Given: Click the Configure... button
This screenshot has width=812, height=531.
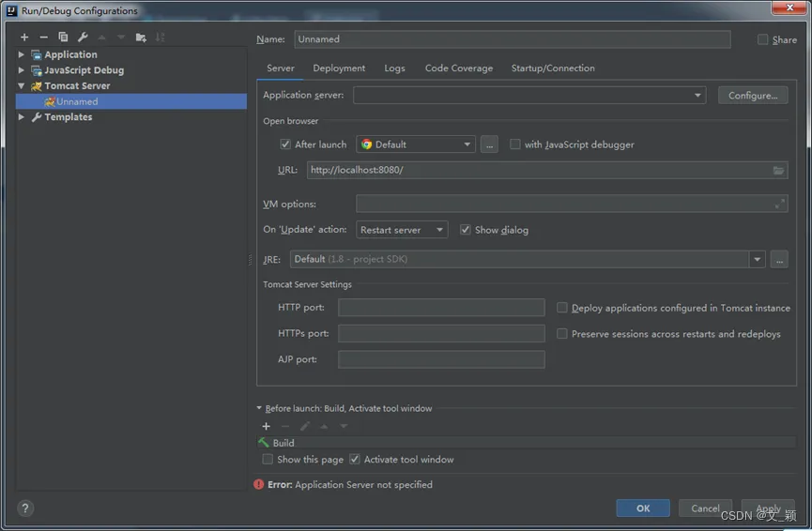Looking at the screenshot, I should tap(753, 96).
